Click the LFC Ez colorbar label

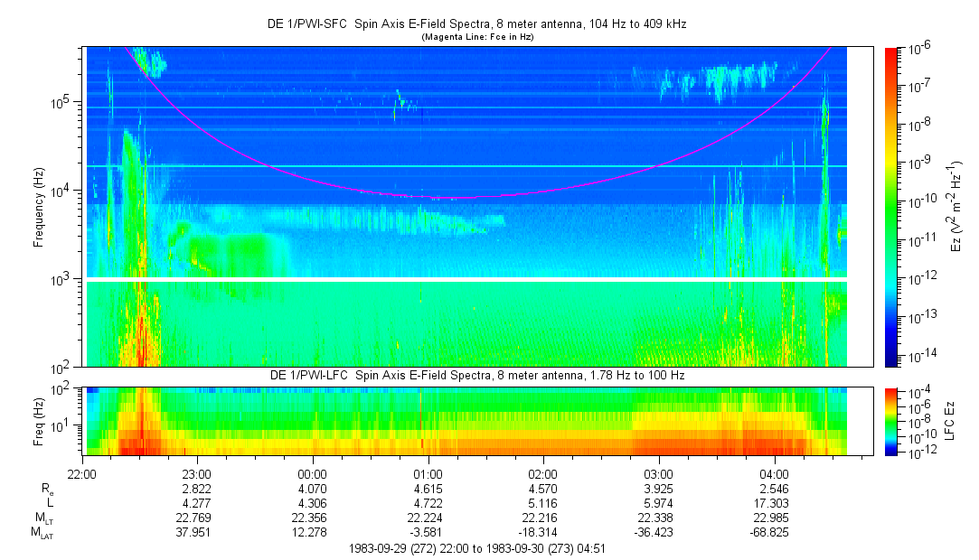(955, 420)
